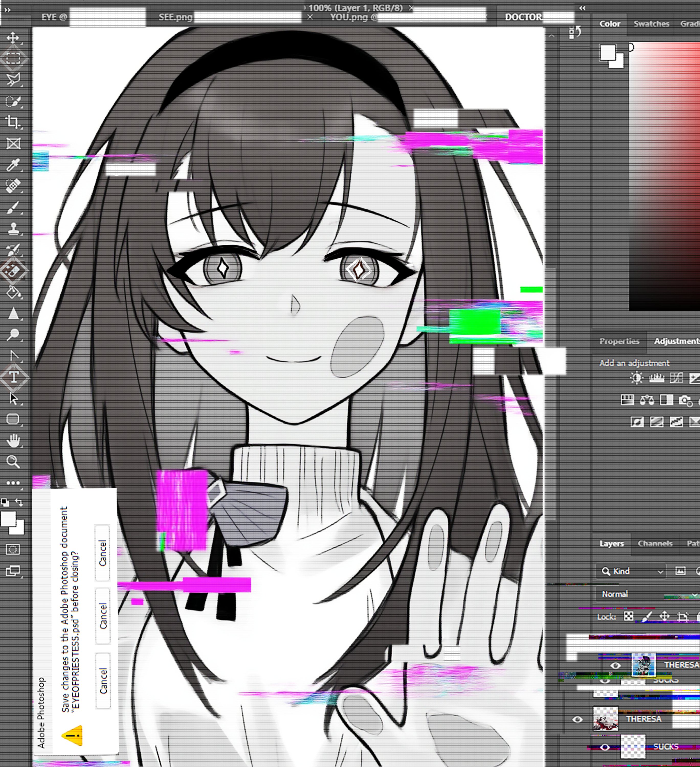Switch to the Channels tab
The width and height of the screenshot is (700, 767).
(655, 543)
